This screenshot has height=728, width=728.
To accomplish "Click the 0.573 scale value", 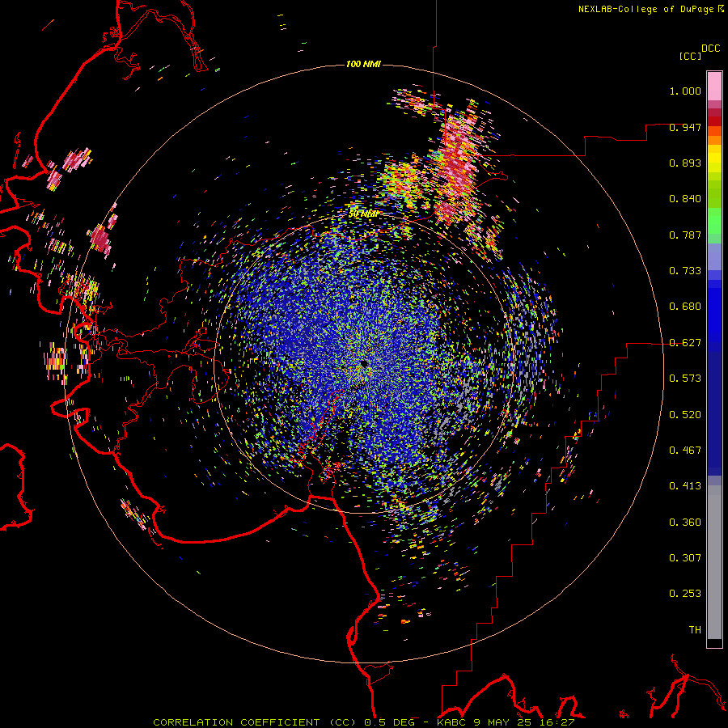I will pyautogui.click(x=685, y=379).
